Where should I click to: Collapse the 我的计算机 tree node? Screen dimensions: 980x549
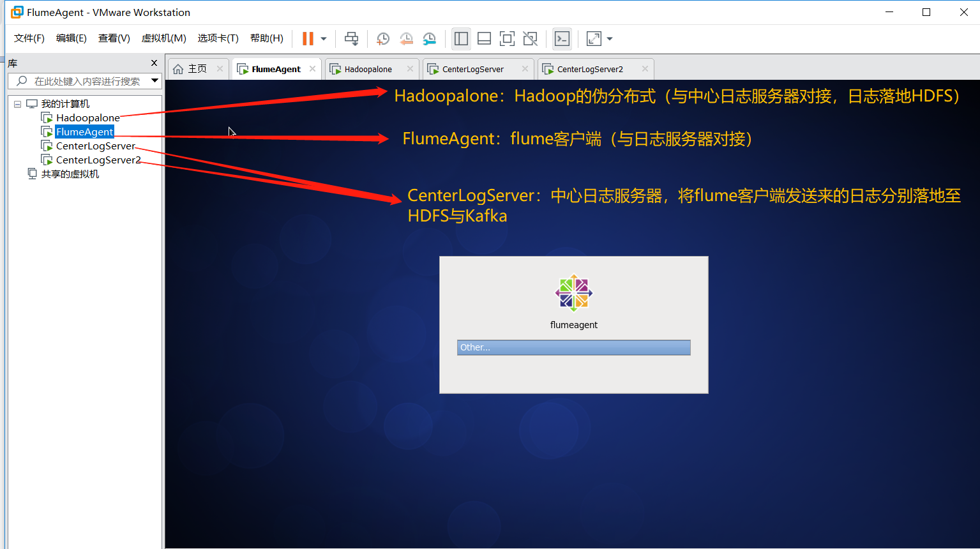(17, 104)
